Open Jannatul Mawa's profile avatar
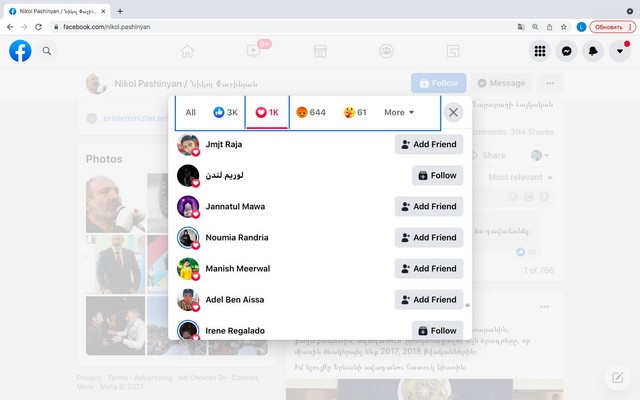Viewport: 640px width, 400px height. point(188,207)
